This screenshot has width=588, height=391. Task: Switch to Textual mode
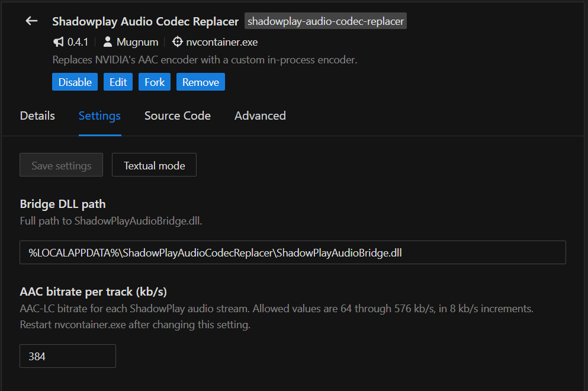pos(154,165)
